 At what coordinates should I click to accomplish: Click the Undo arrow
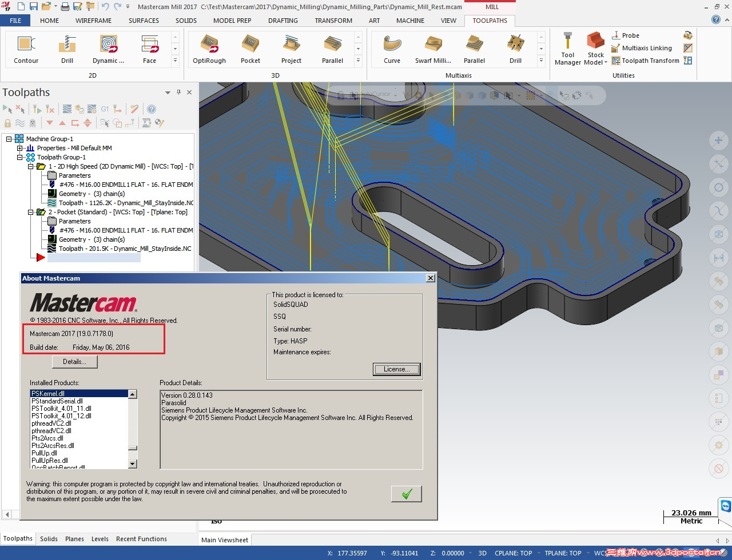105,7
